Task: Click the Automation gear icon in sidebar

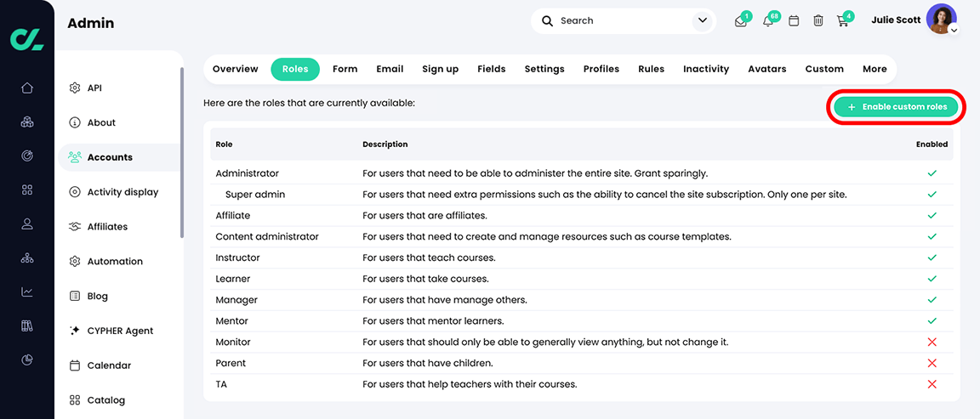Action: [75, 261]
